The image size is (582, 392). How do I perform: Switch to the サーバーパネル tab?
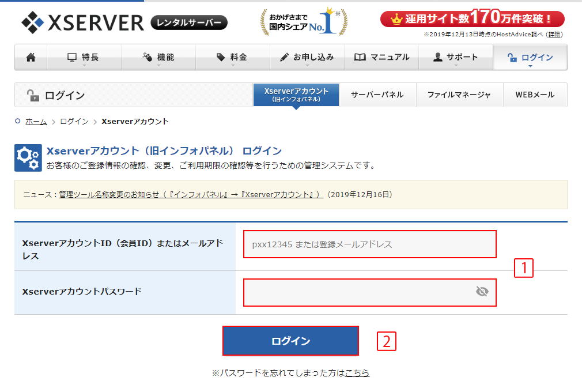coord(378,95)
